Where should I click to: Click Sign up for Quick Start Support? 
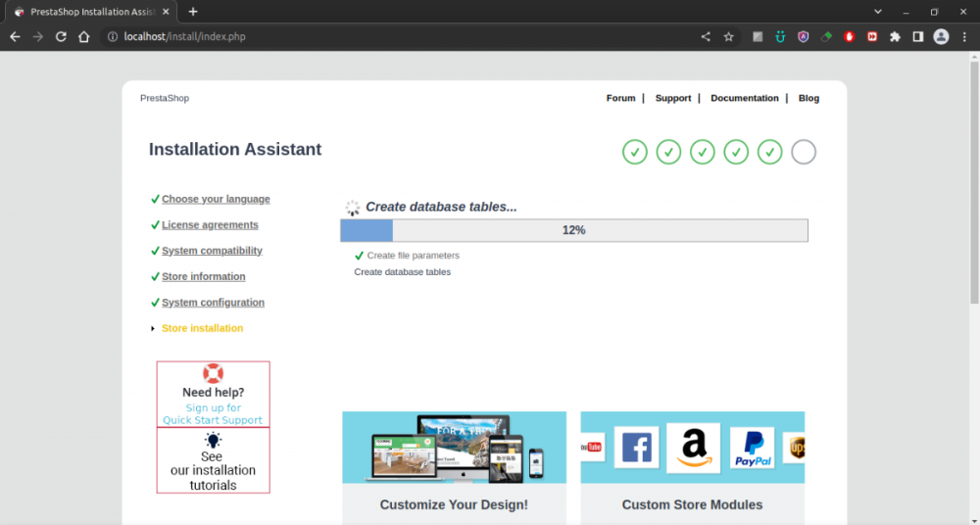(213, 414)
